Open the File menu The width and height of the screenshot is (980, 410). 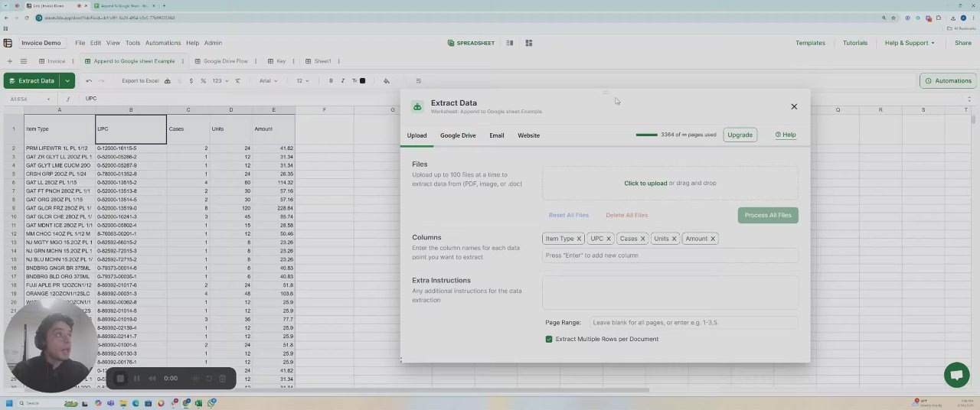pyautogui.click(x=80, y=43)
